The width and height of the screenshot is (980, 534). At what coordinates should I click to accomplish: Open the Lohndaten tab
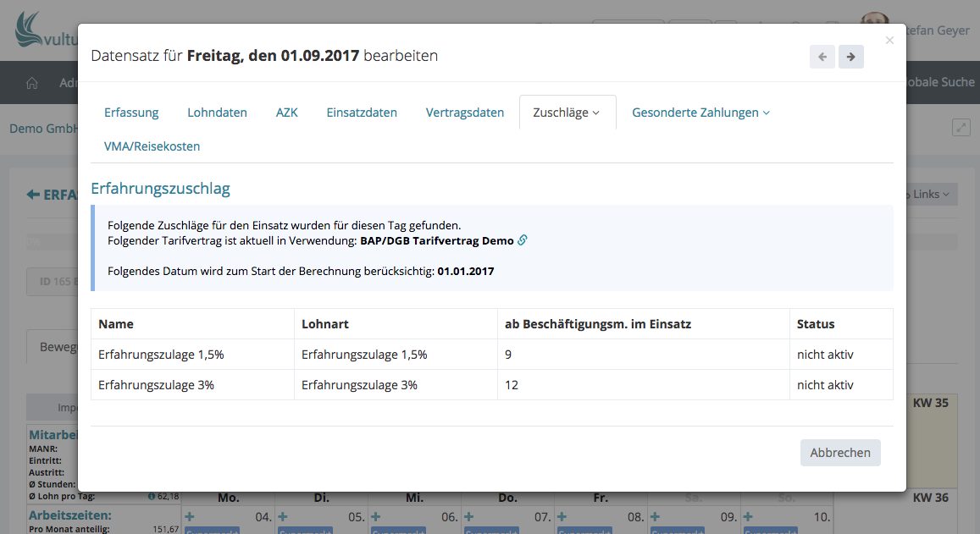217,113
